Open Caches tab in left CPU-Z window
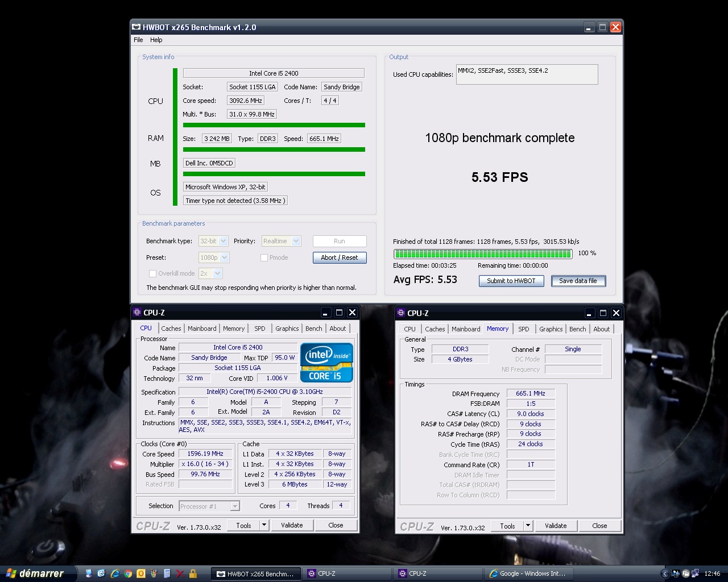This screenshot has height=582, width=728. tap(171, 329)
